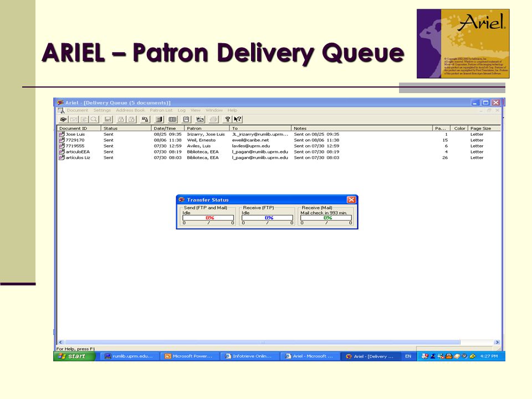Sort by the Notes column header
Screen dimensions: 532x399
tap(362, 128)
